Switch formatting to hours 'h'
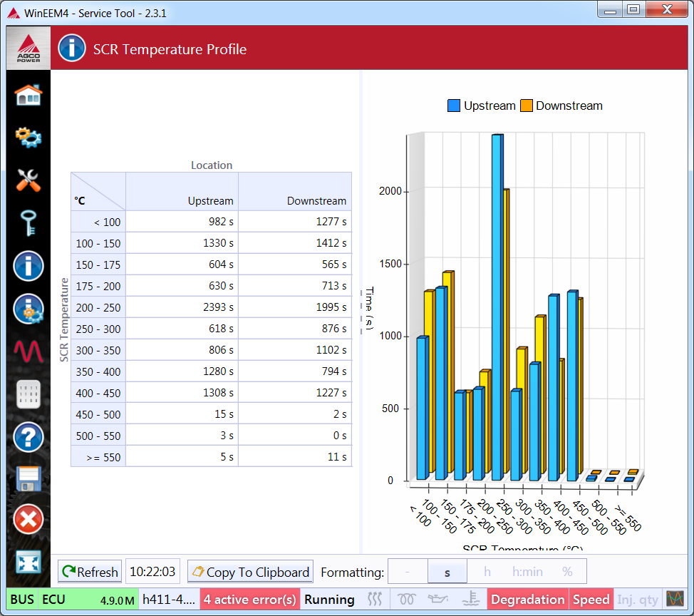Image resolution: width=694 pixels, height=616 pixels. [x=487, y=572]
